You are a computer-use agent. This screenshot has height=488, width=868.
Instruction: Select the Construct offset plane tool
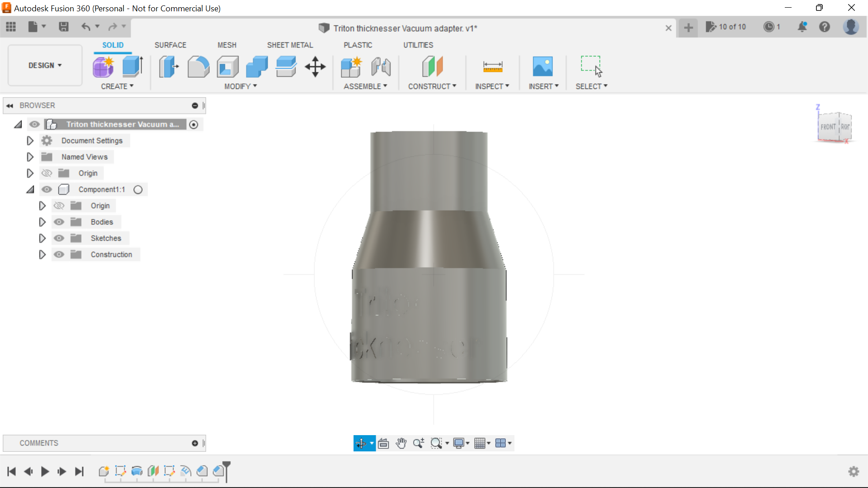(x=433, y=66)
